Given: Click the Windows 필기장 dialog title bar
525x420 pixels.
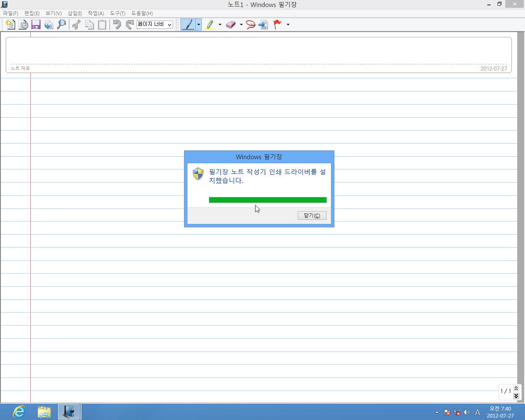Looking at the screenshot, I should tap(259, 157).
